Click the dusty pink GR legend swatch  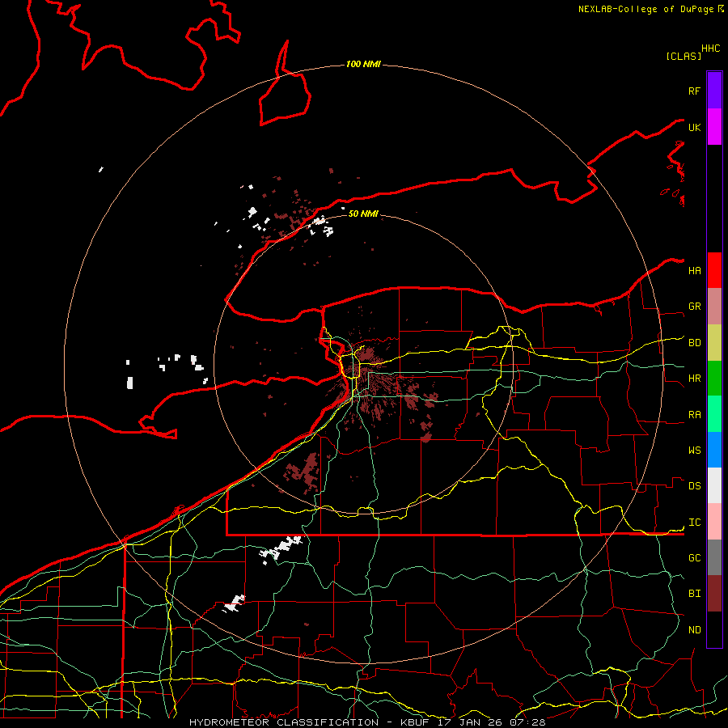[714, 307]
